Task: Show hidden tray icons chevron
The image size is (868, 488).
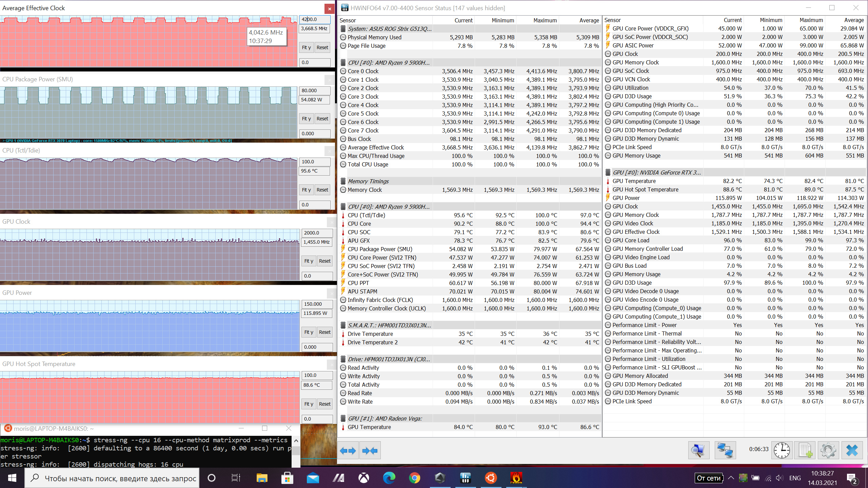Action: pos(731,478)
